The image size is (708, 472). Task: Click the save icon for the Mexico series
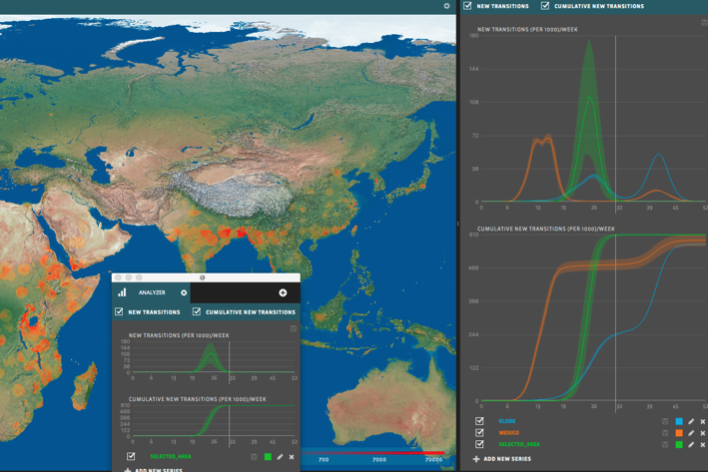(x=665, y=433)
